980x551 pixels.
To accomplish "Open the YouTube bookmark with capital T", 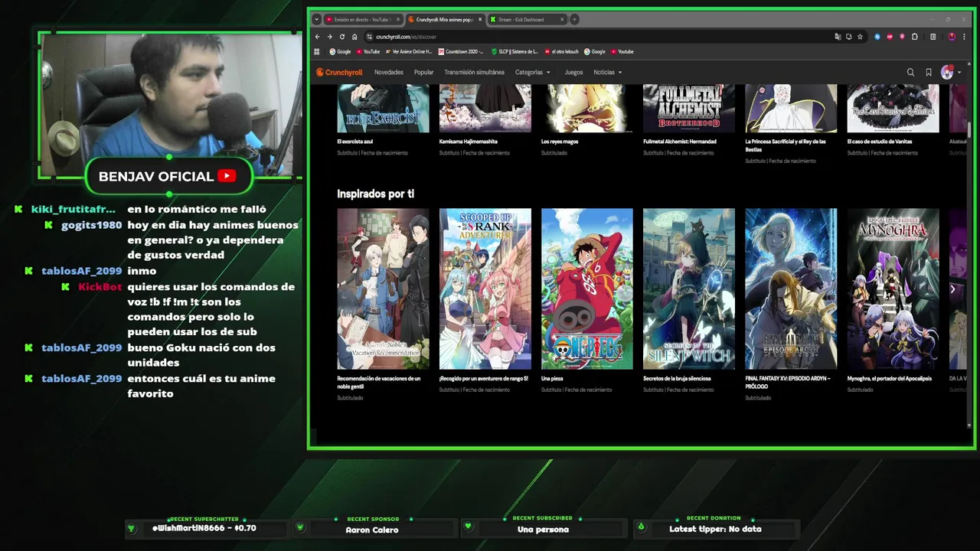I will 367,51.
